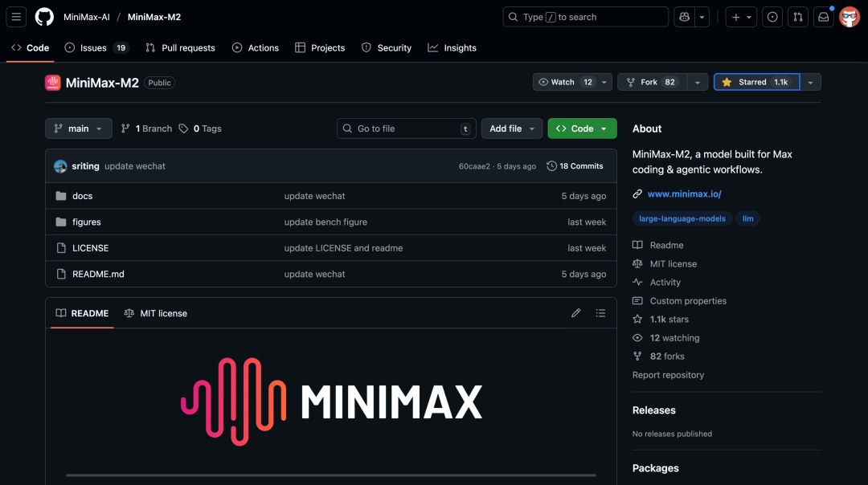Open the Add file dropdown
Image resolution: width=868 pixels, height=485 pixels.
(511, 128)
